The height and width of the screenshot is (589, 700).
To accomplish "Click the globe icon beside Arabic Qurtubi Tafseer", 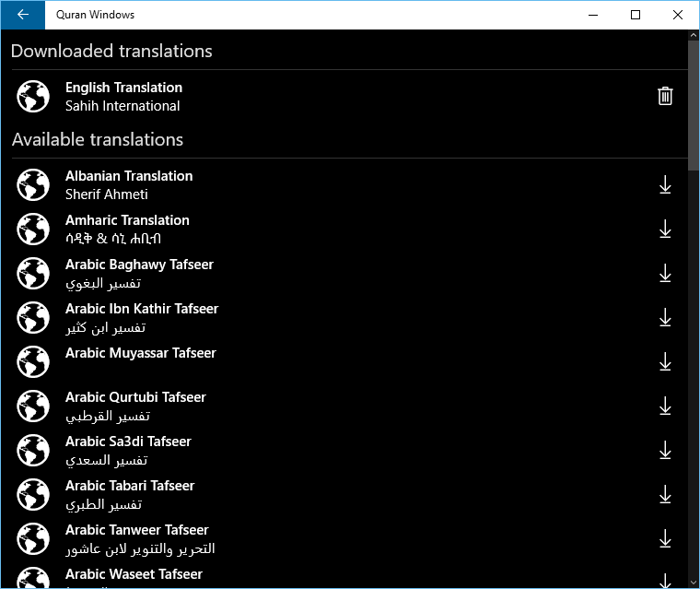I will click(33, 406).
